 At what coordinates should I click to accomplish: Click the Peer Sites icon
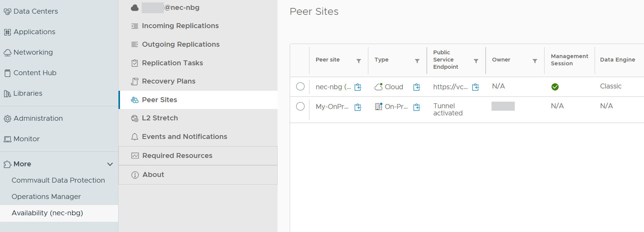(x=134, y=100)
